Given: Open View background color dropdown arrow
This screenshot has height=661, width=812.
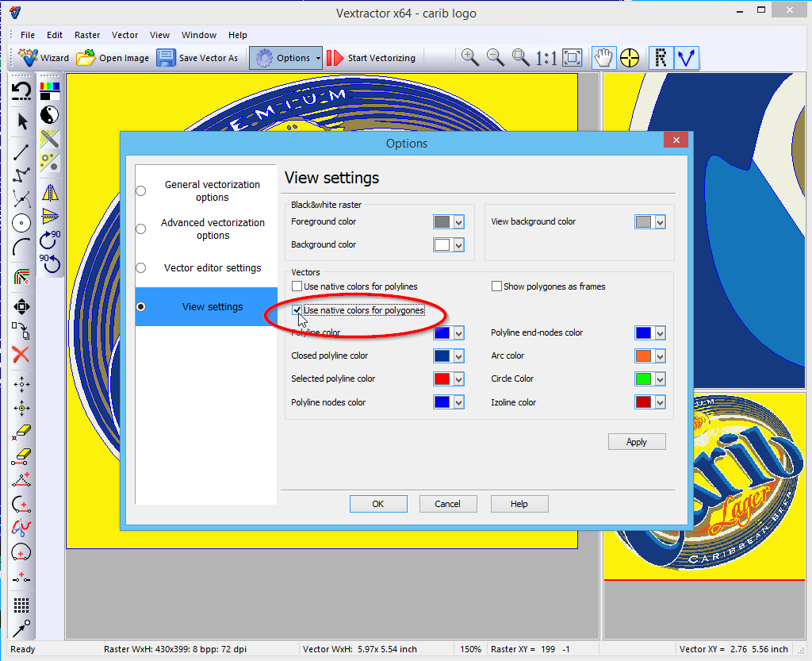Looking at the screenshot, I should click(x=659, y=222).
